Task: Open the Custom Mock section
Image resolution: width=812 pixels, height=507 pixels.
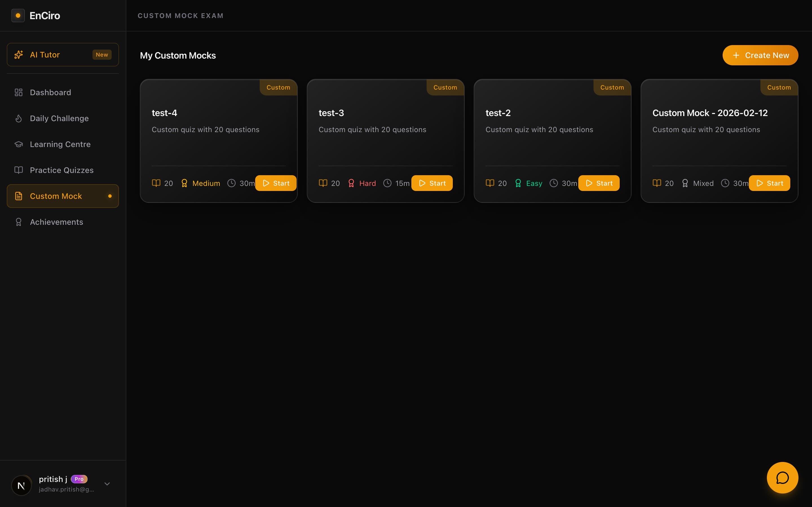Action: 56,196
